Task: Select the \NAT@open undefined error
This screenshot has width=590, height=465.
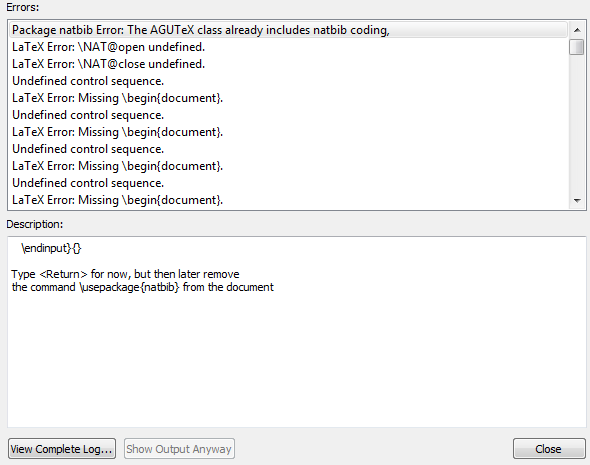Action: pos(288,47)
